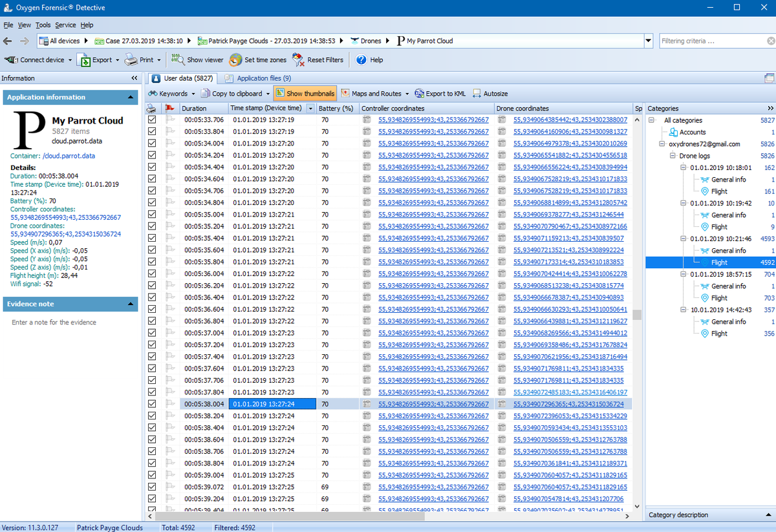Open Connect device tool
The height and width of the screenshot is (532, 776).
click(x=38, y=59)
